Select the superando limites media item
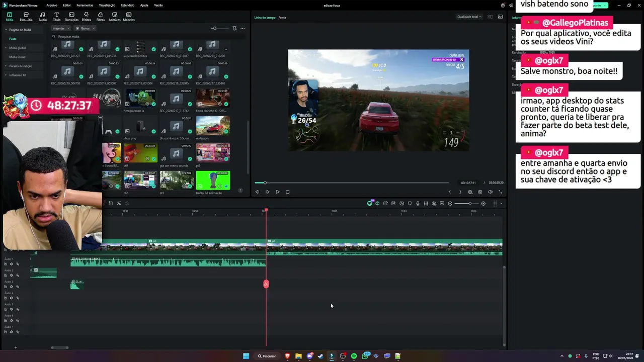Viewport: 644px width, 362px height. 140,49
